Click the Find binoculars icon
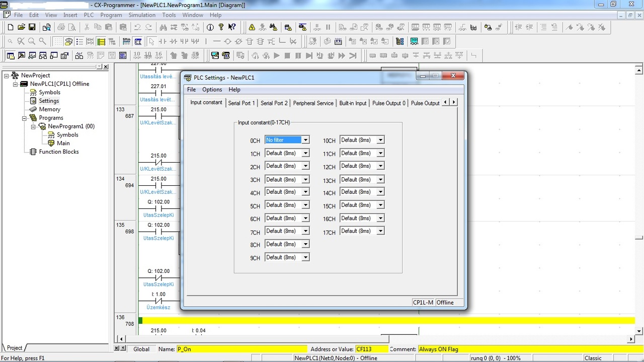 coord(163,27)
